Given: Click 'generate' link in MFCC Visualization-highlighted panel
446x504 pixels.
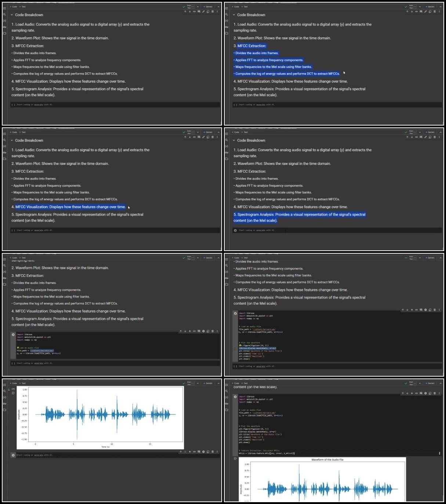Looking at the screenshot, I should pos(39,230).
